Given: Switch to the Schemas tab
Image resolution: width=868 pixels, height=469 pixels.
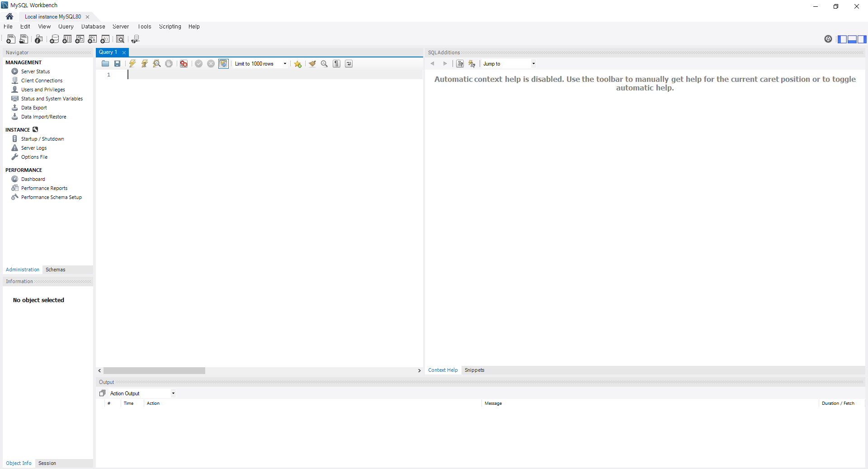Looking at the screenshot, I should pyautogui.click(x=56, y=270).
